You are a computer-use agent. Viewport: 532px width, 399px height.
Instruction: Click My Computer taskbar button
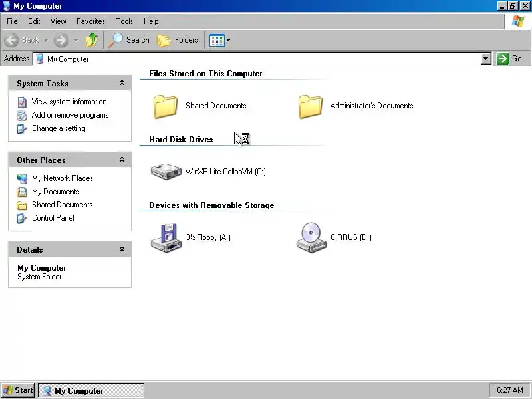[x=91, y=390]
